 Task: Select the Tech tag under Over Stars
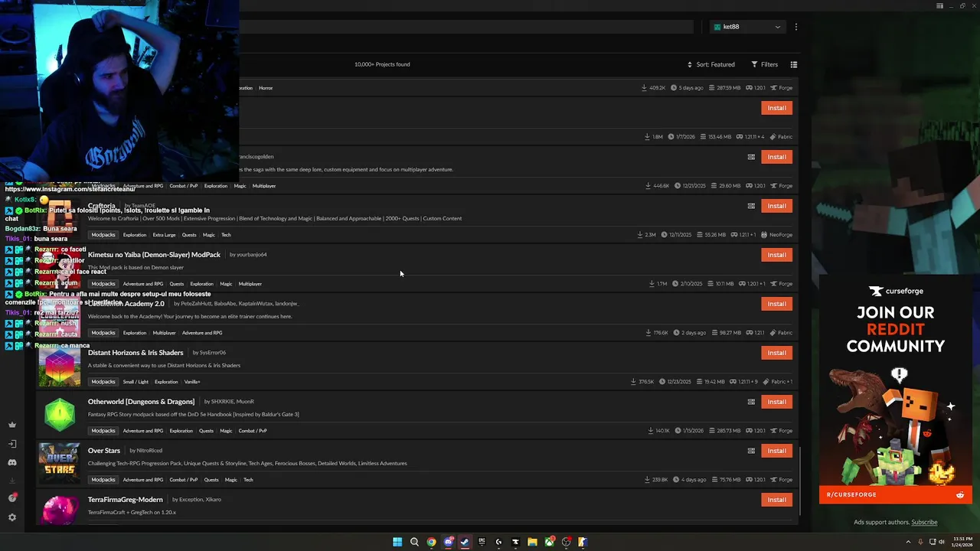pyautogui.click(x=248, y=480)
